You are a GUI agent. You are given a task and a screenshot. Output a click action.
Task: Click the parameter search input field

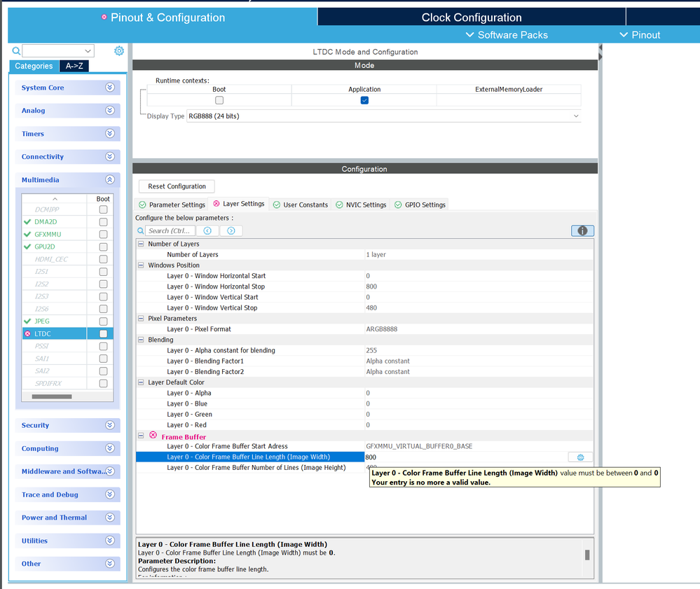click(170, 230)
